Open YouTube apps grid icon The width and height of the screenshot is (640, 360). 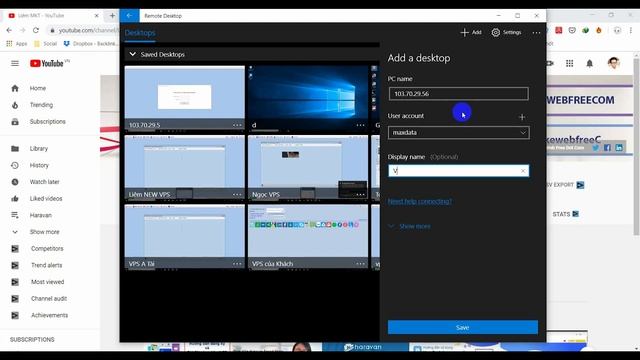[x=569, y=63]
